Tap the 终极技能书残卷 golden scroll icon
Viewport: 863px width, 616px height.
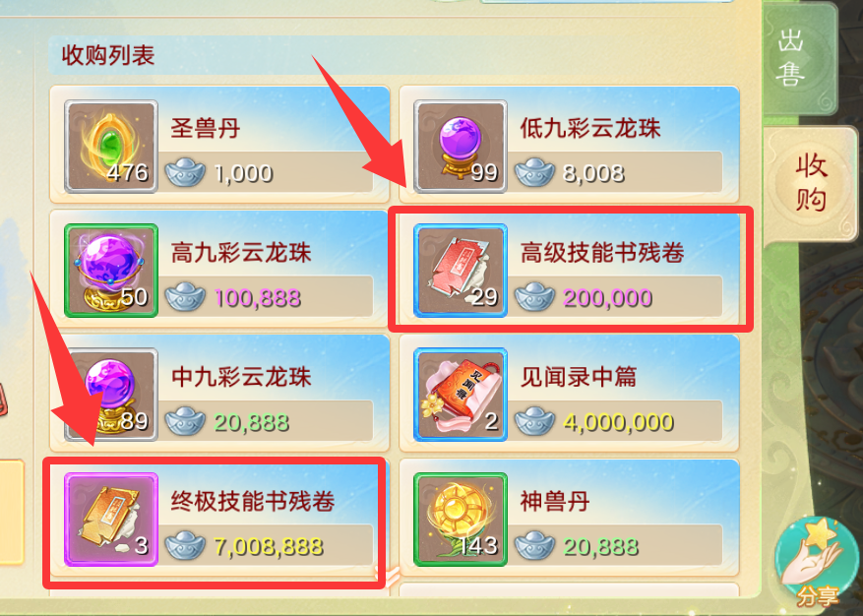coord(111,520)
